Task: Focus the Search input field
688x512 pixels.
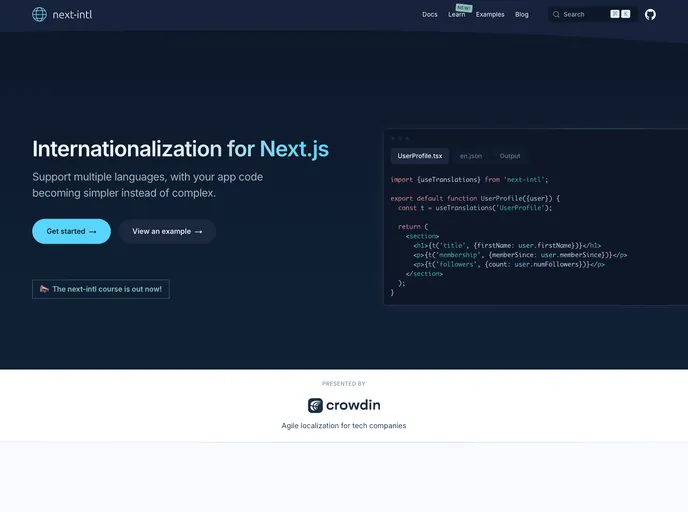Action: coord(583,15)
